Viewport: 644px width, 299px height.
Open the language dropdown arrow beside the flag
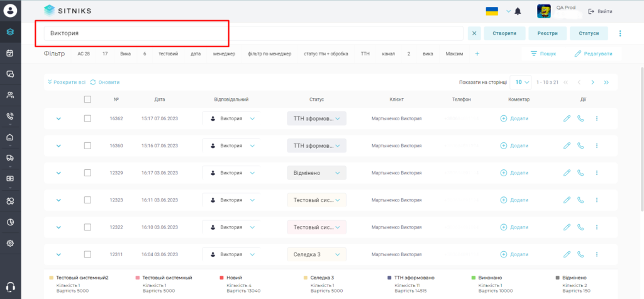[508, 11]
